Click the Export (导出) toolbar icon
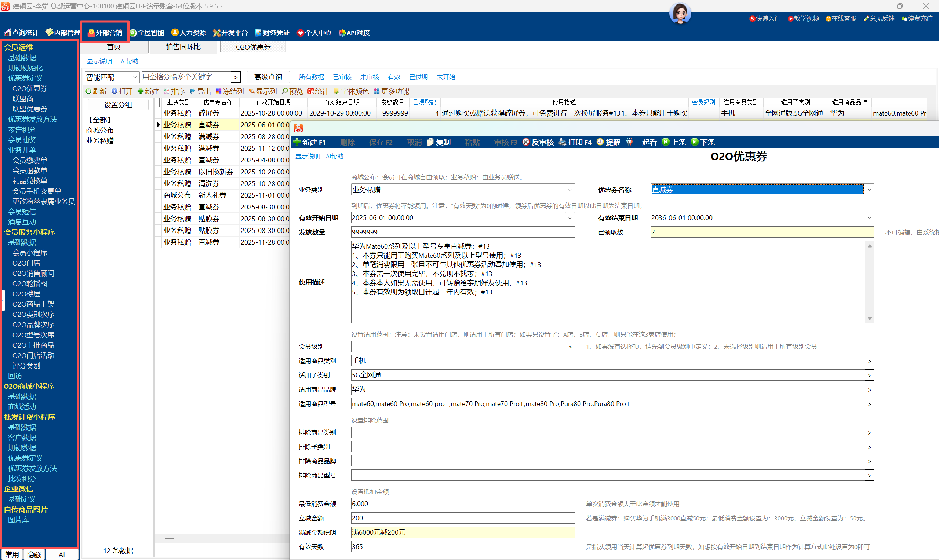This screenshot has width=939, height=560. click(x=193, y=91)
